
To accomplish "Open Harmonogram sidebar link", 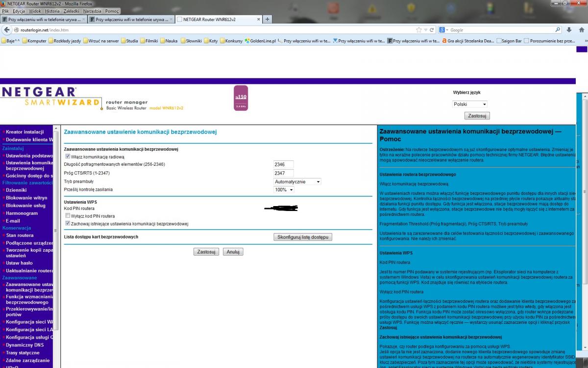I will pyautogui.click(x=22, y=213).
